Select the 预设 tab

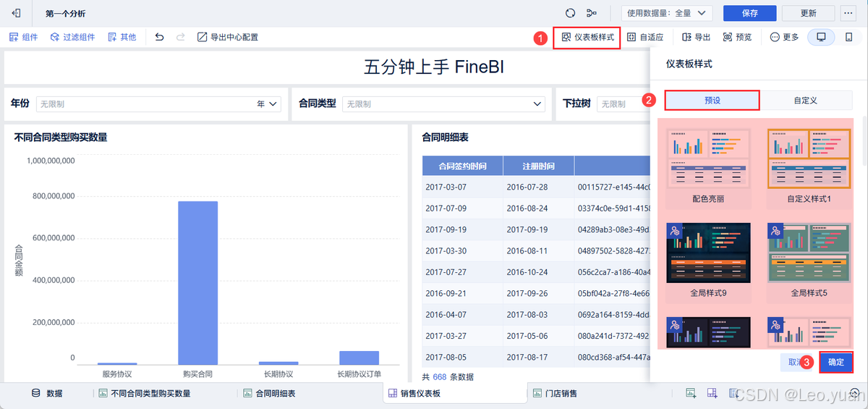point(712,100)
